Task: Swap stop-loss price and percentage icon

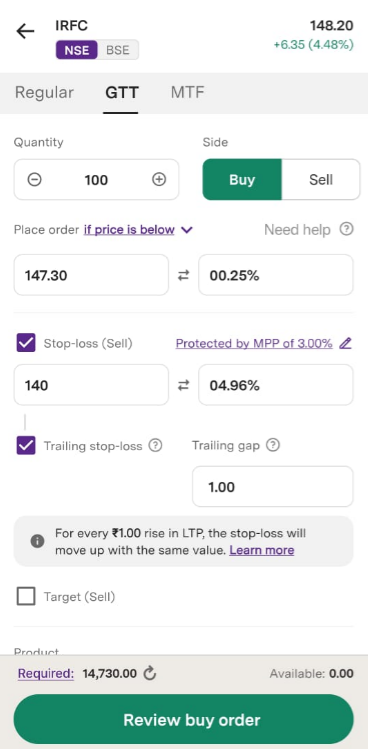Action: 184,385
